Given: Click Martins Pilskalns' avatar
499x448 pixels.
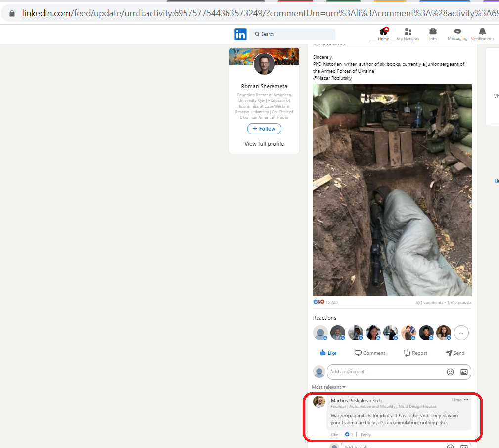Looking at the screenshot, I should pos(319,402).
